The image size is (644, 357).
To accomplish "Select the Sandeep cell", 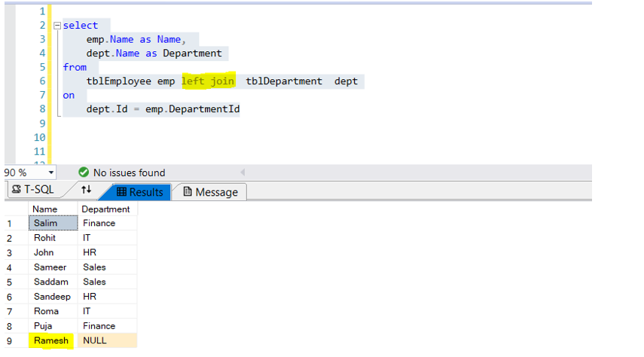I will [x=53, y=297].
